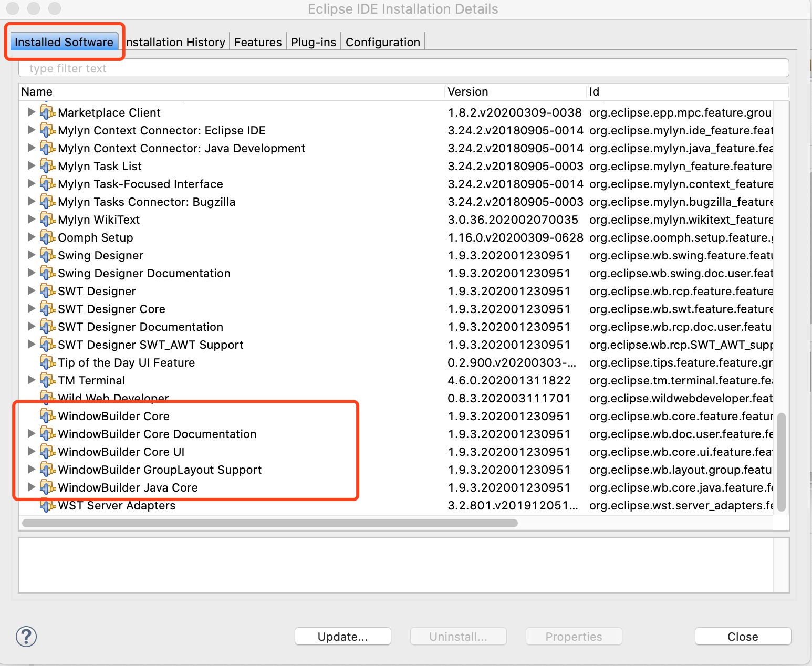Click the Swing Designer feature icon

coord(47,255)
